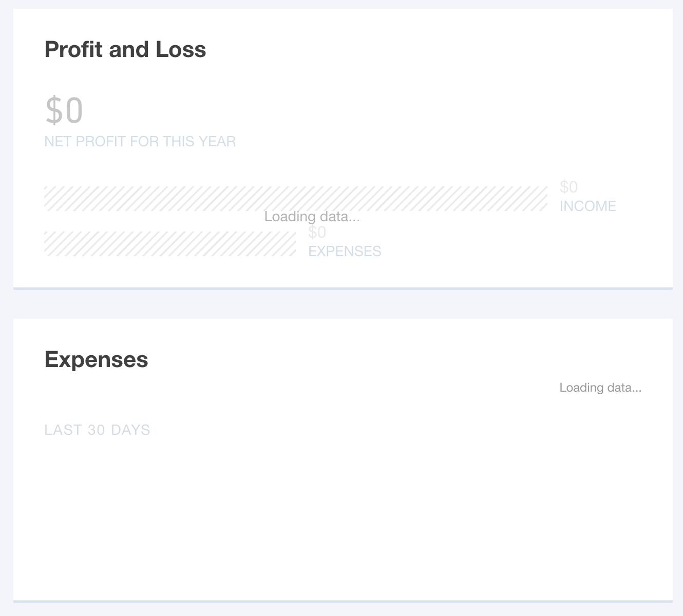
Task: Click the shorter striped expenses bar
Action: coord(170,244)
